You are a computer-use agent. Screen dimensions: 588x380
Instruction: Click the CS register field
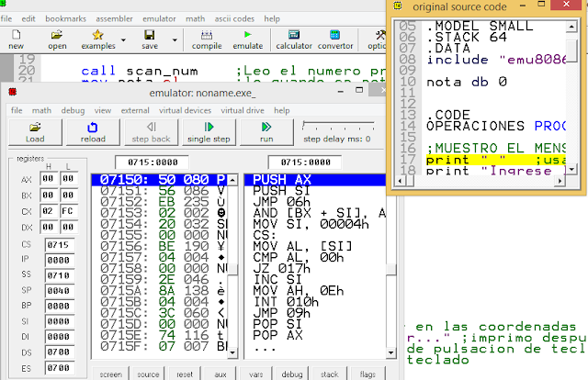tap(58, 245)
